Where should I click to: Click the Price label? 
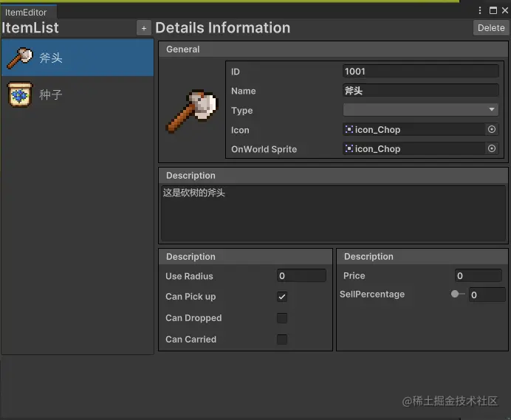pos(354,275)
